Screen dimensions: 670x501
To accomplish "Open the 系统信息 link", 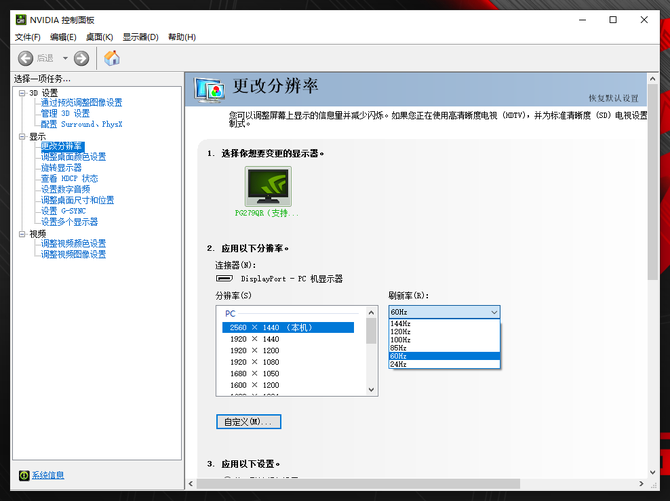I will pos(48,475).
